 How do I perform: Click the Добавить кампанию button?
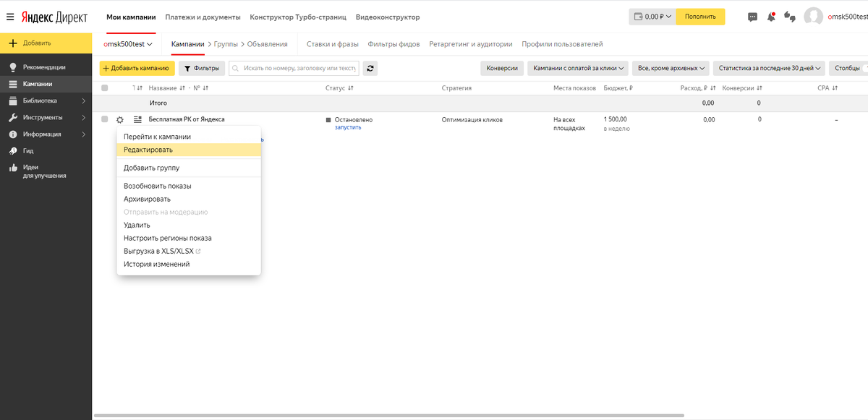137,68
